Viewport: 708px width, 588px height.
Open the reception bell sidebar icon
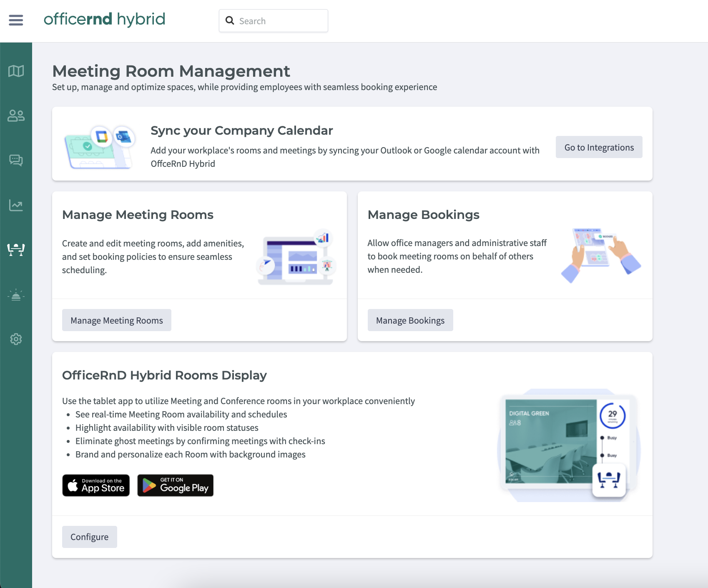coord(16,294)
